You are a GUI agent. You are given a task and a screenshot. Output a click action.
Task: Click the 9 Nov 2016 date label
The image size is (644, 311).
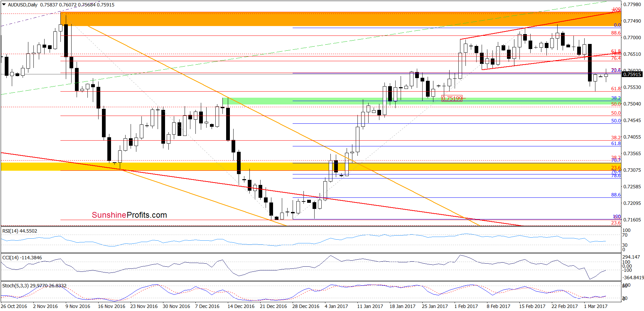[78, 306]
